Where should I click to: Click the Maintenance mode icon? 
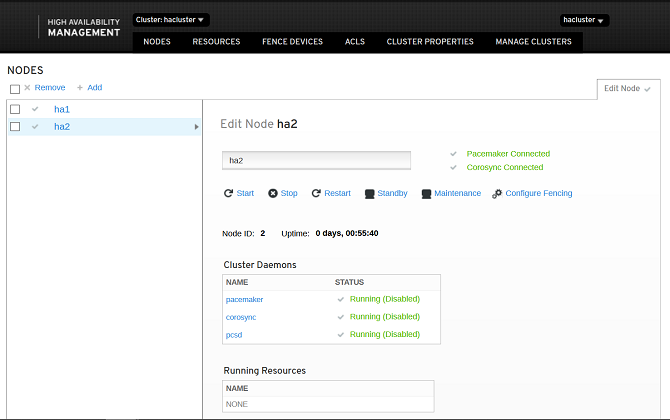click(x=426, y=194)
